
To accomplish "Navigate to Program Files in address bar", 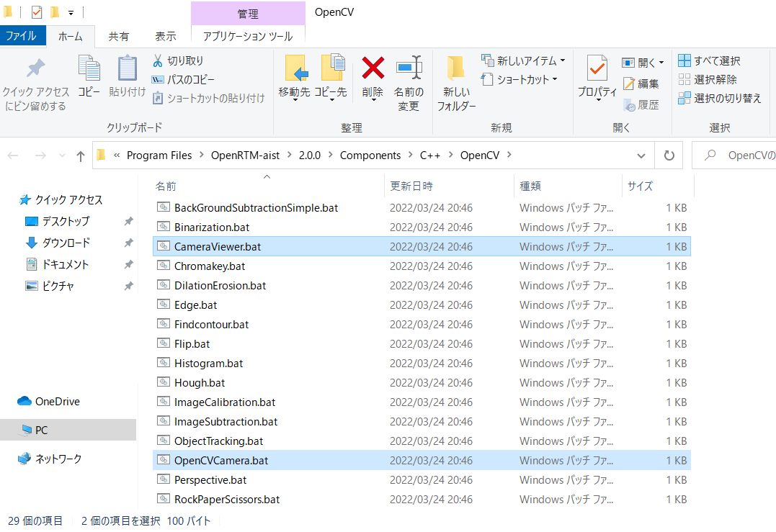I will 159,155.
